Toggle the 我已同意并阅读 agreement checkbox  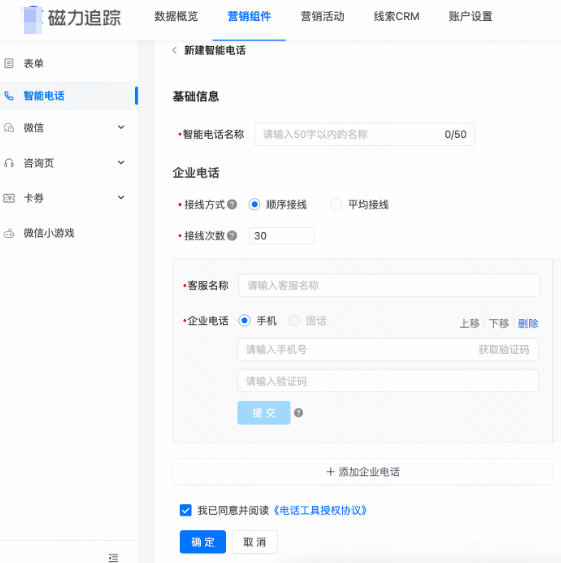(185, 510)
